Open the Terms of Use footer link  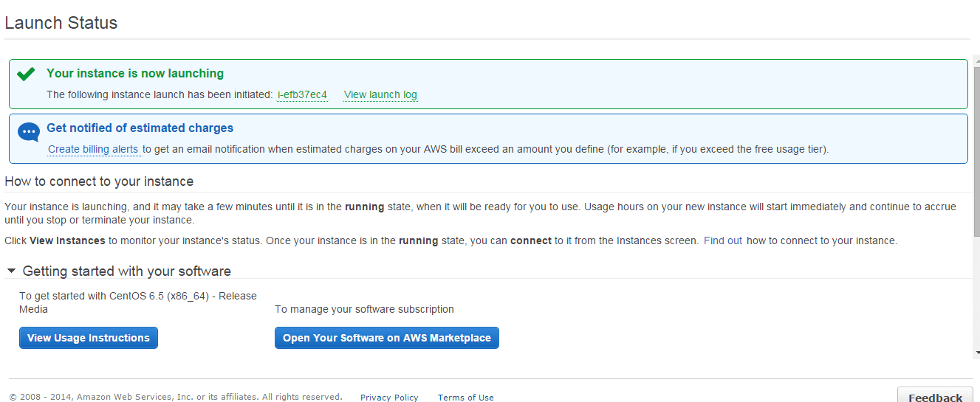tap(465, 398)
